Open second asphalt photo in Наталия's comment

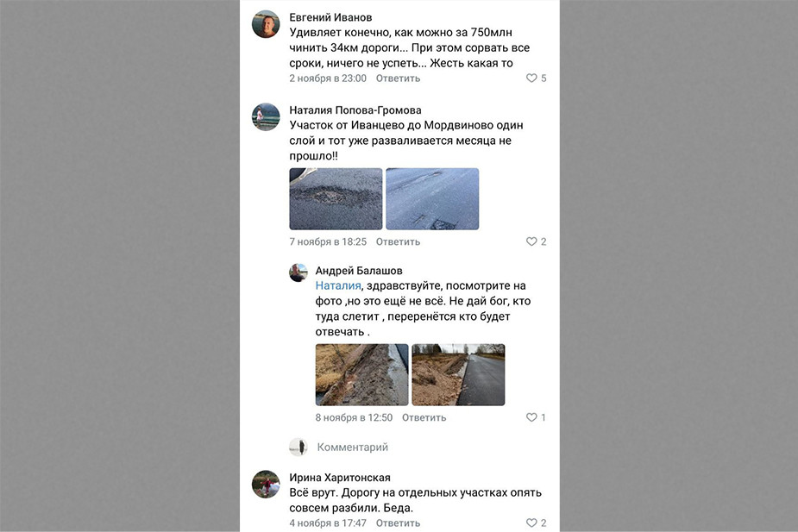click(432, 198)
